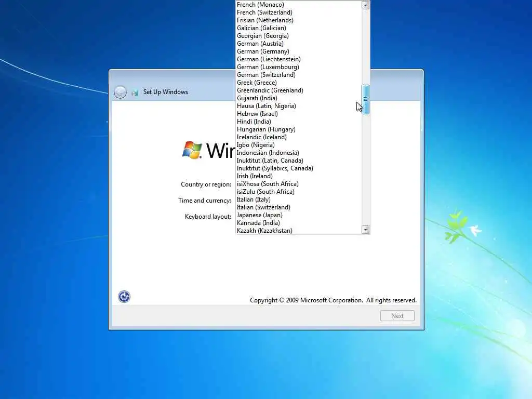The width and height of the screenshot is (532, 399).
Task: Select Galician (Galician)
Action: (x=299, y=28)
